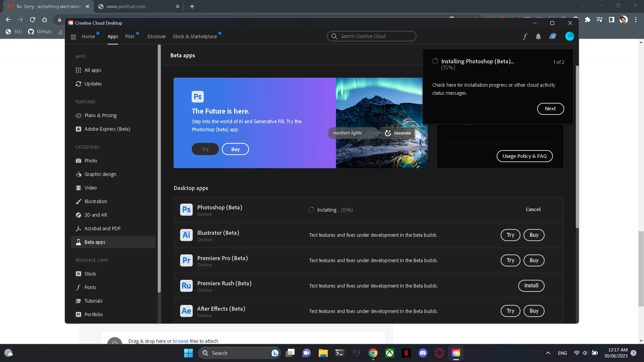The width and height of the screenshot is (644, 362).
Task: Click Next in installation popup
Action: (x=550, y=109)
